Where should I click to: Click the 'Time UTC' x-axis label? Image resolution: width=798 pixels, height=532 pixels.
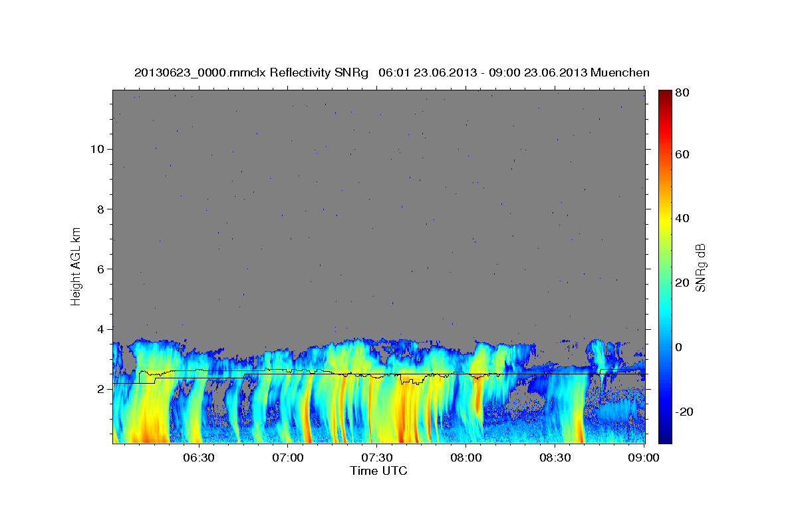[378, 471]
